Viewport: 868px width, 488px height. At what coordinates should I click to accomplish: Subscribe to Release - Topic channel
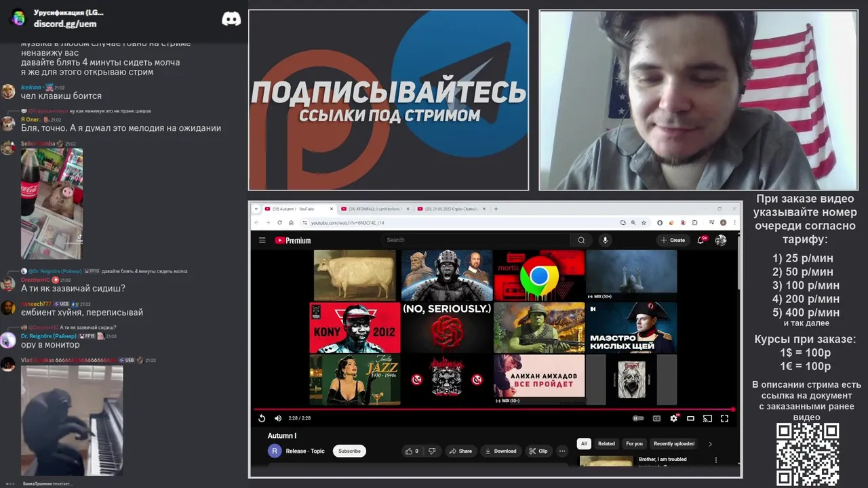(x=349, y=451)
